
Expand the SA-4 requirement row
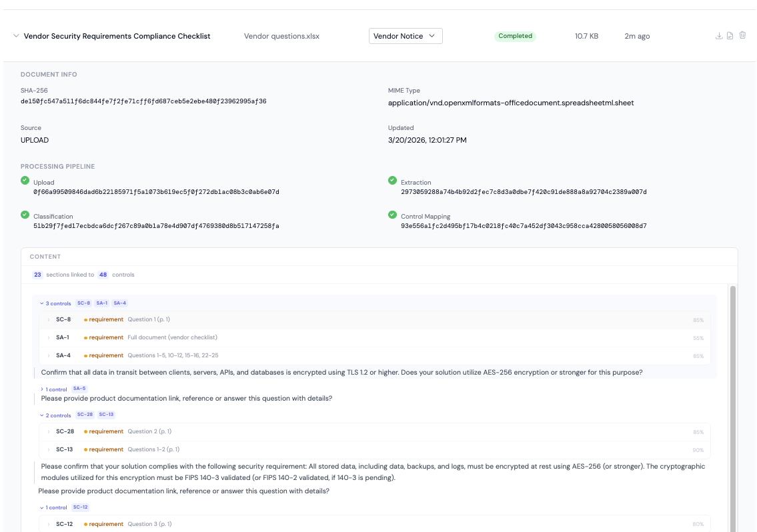[x=49, y=356]
